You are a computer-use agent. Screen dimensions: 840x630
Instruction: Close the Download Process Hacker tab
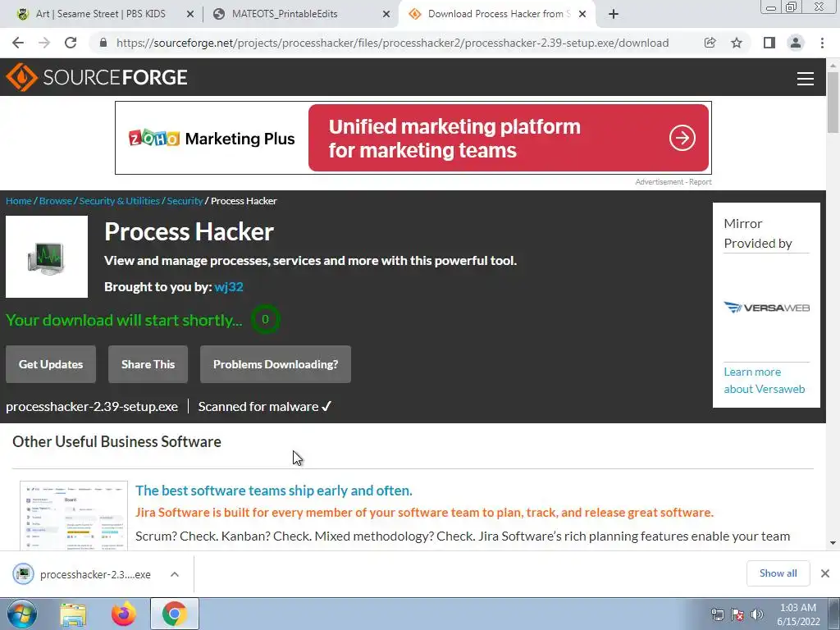point(582,15)
